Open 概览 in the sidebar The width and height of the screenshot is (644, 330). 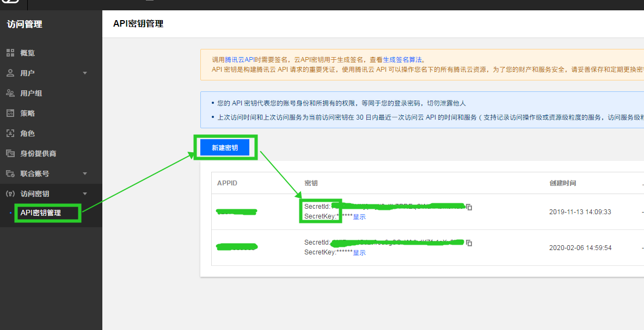coord(28,53)
